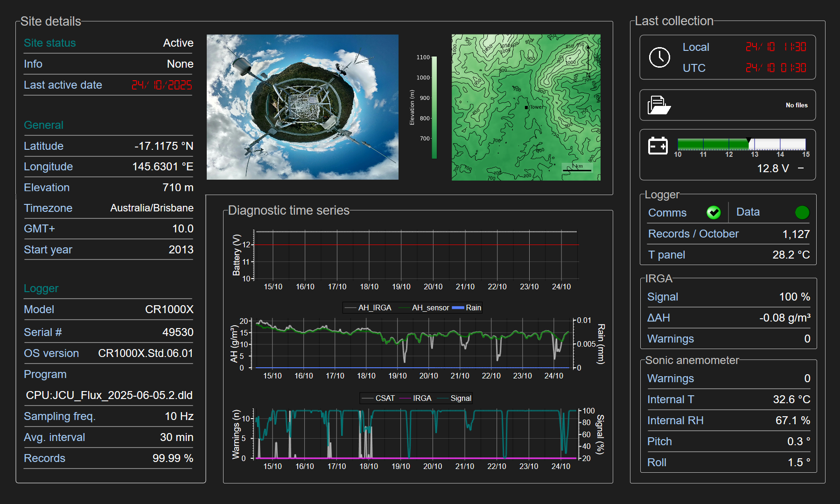Toggle the Signal legend entry
This screenshot has height=504, width=840.
[455, 398]
